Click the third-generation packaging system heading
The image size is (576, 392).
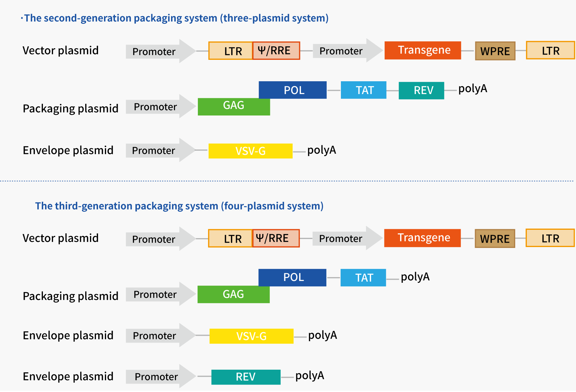pyautogui.click(x=179, y=206)
